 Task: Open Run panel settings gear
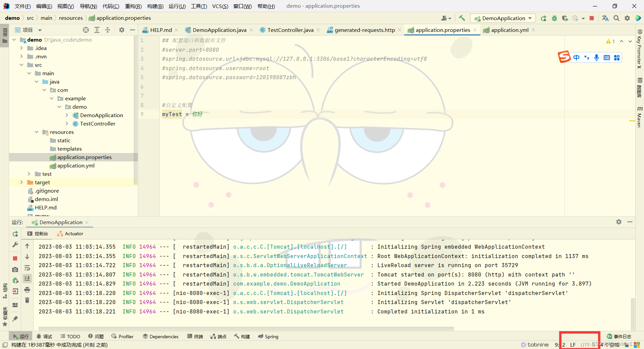point(619,222)
